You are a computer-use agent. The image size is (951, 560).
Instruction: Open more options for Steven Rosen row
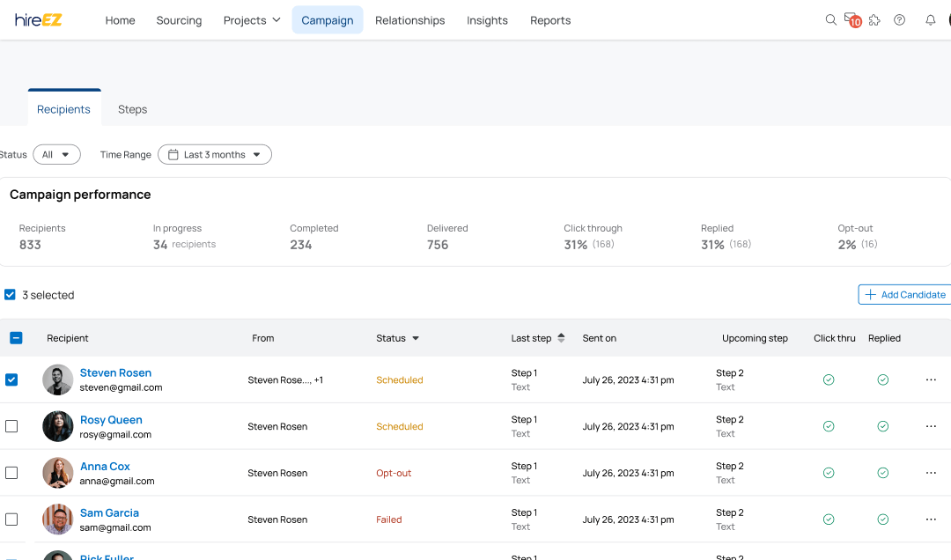coord(931,379)
